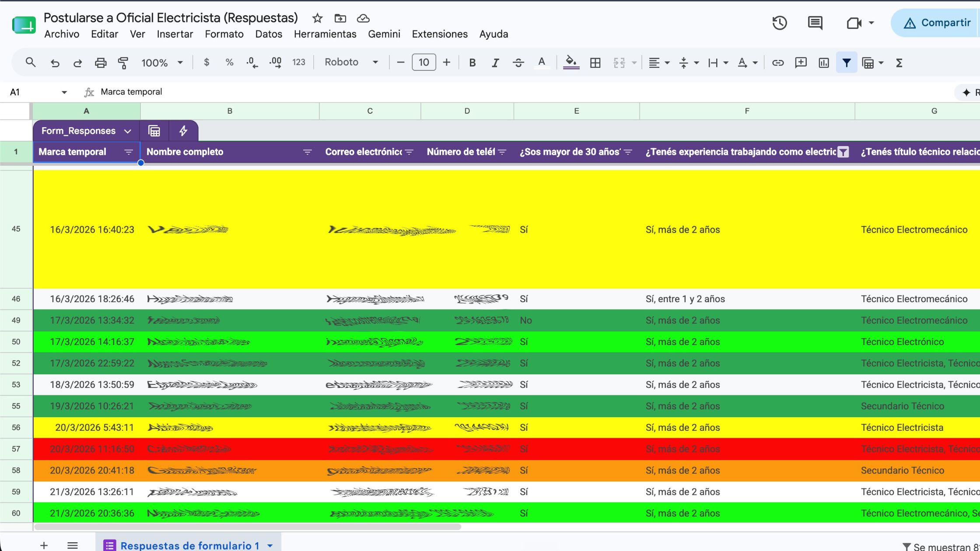Open fill color bucket picker
980x551 pixels.
pyautogui.click(x=571, y=63)
